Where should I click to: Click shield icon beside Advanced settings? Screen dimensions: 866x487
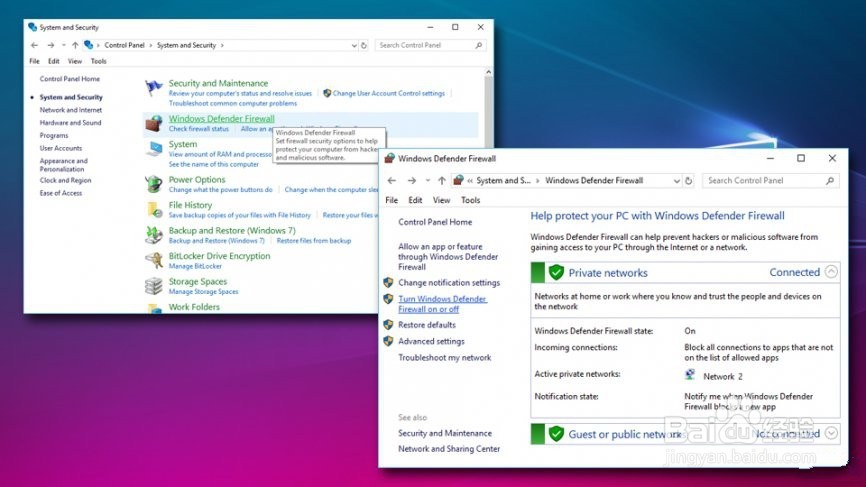coord(388,341)
